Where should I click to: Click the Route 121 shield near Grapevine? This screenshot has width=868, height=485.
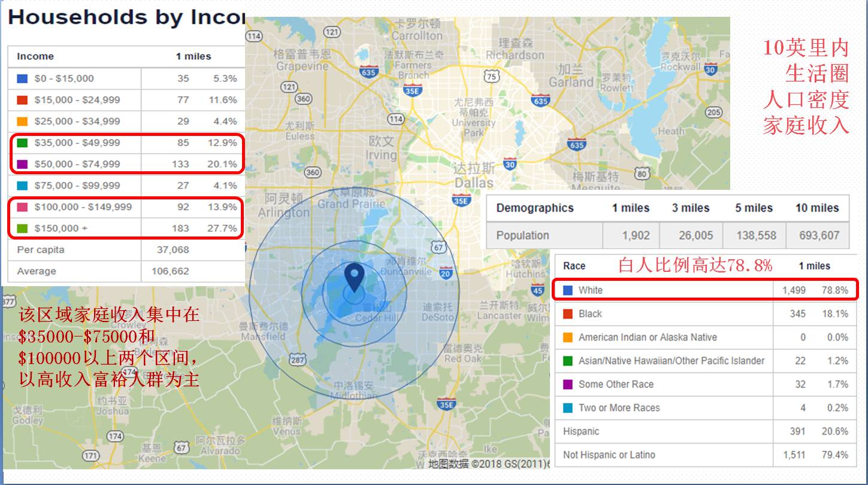pyautogui.click(x=289, y=87)
